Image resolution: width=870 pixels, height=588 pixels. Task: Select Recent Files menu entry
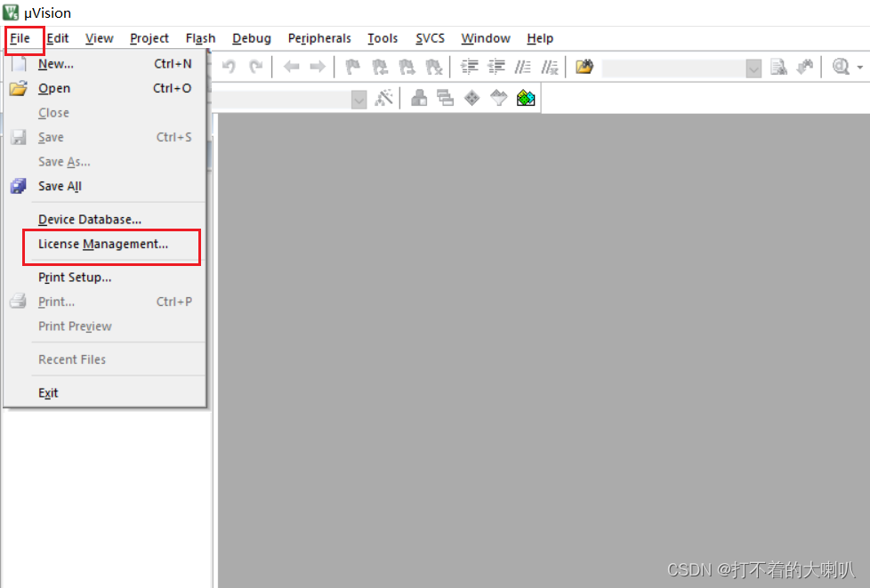point(105,359)
